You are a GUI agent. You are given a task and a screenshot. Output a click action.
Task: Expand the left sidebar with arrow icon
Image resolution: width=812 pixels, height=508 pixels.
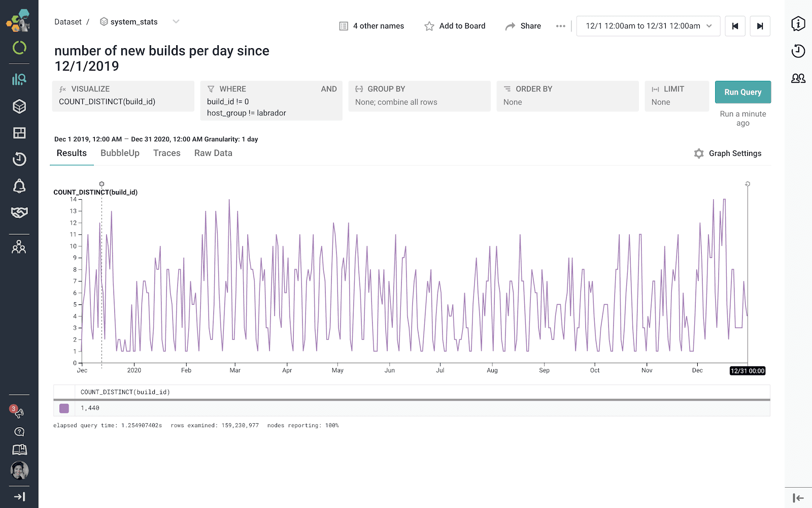19,497
